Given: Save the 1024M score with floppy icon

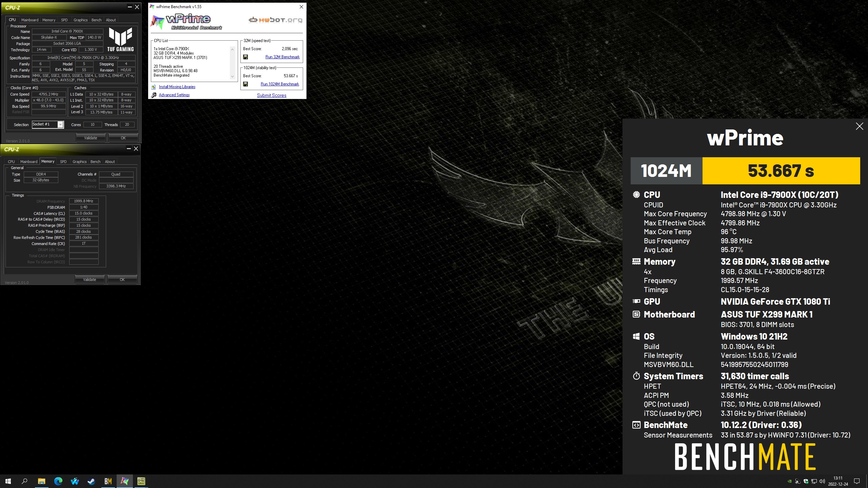Looking at the screenshot, I should tap(245, 84).
